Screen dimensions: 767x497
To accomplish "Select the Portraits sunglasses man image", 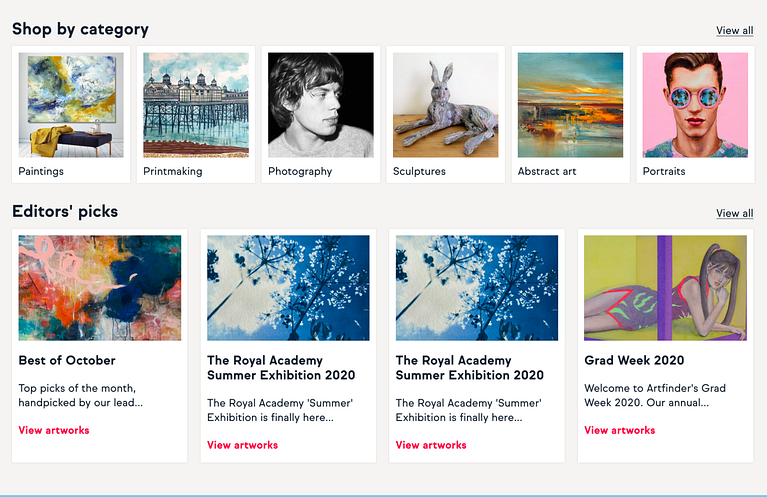I will click(x=695, y=105).
